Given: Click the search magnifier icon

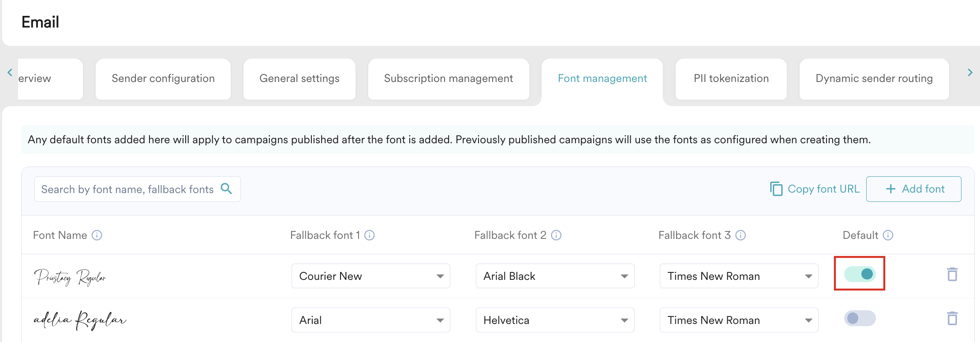Looking at the screenshot, I should click(x=226, y=189).
